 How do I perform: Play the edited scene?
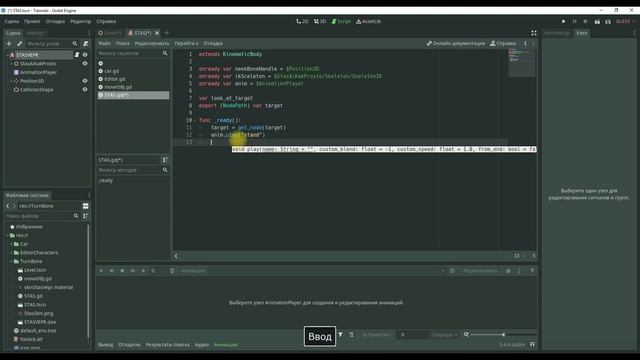pos(597,21)
